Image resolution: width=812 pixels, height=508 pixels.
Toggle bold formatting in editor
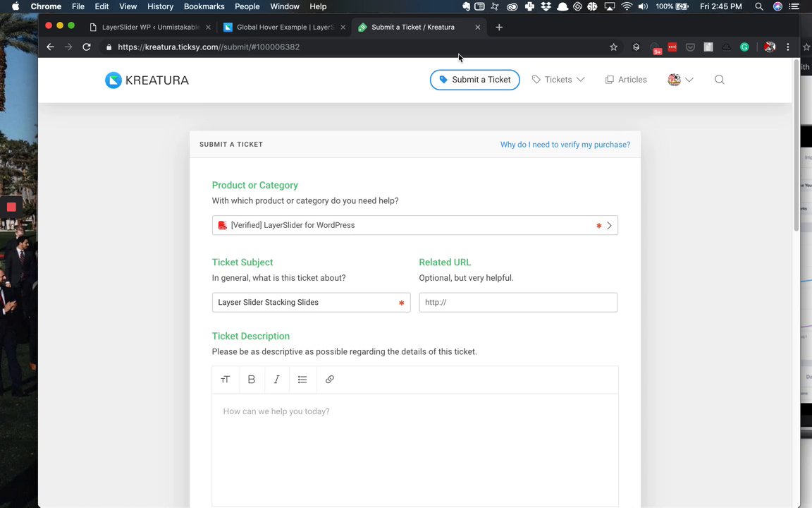pyautogui.click(x=252, y=380)
